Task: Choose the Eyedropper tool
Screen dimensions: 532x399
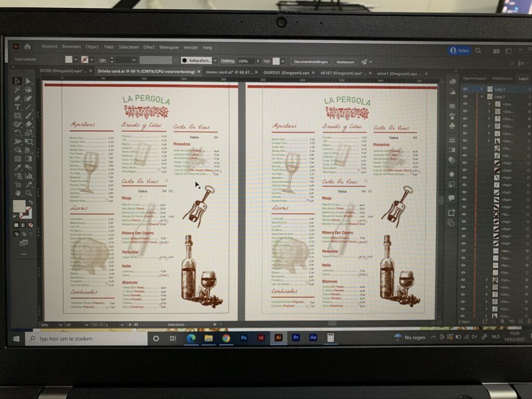Action: coord(17,167)
